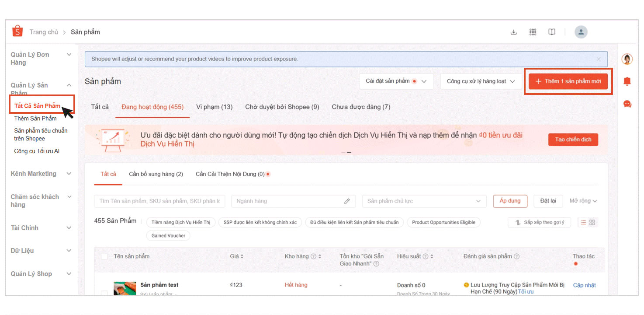
Task: Tick the select-all checkbox in table header
Action: (104, 256)
